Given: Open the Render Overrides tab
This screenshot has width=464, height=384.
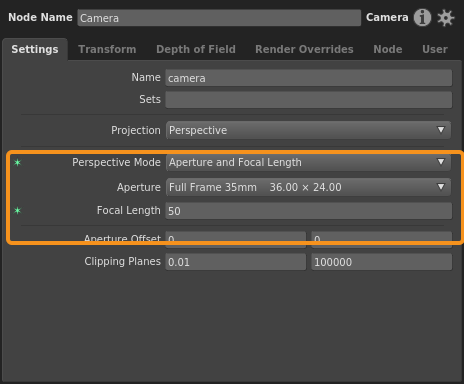Looking at the screenshot, I should 304,49.
